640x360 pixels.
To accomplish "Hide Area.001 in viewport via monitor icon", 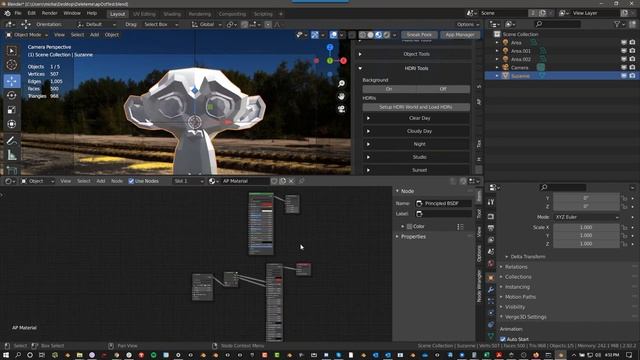I will click(x=624, y=51).
